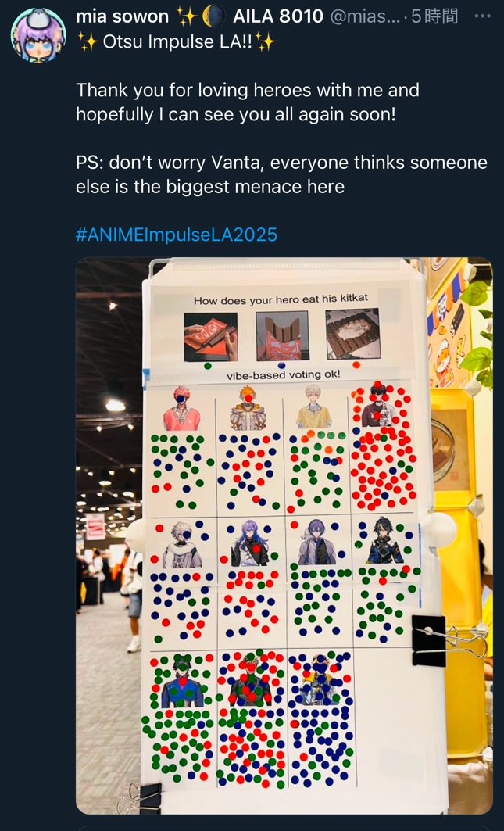Open the attached sticker board photo
The width and height of the screenshot is (504, 831).
click(284, 535)
